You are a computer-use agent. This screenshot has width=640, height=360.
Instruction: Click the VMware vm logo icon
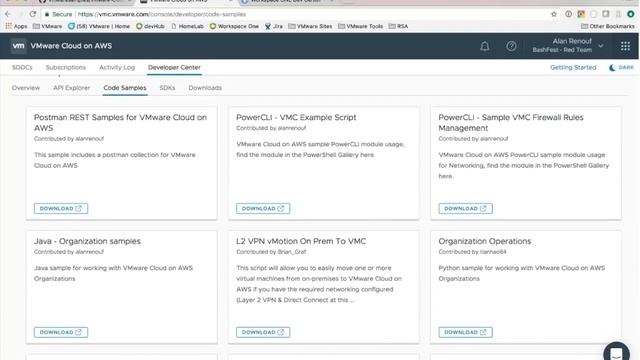pyautogui.click(x=18, y=46)
